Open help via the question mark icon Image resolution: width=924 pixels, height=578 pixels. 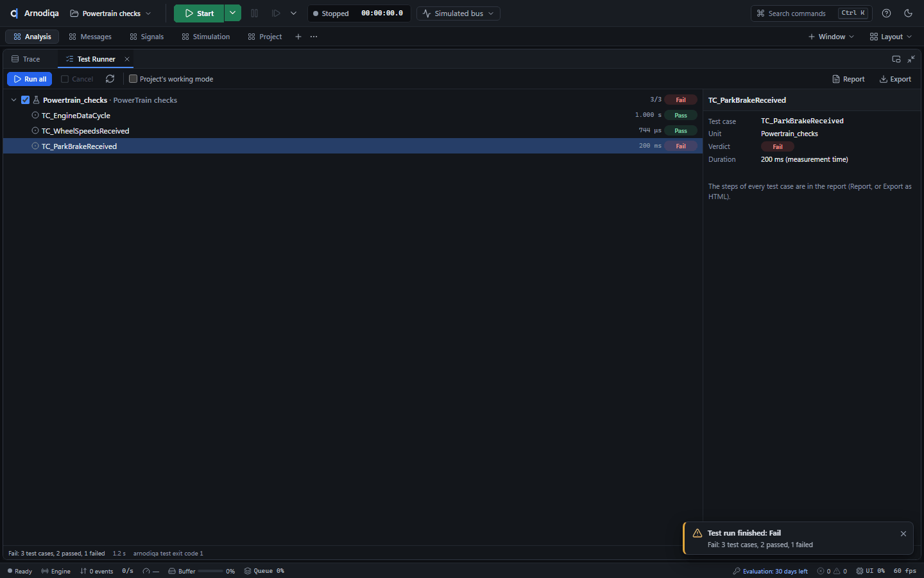click(887, 13)
